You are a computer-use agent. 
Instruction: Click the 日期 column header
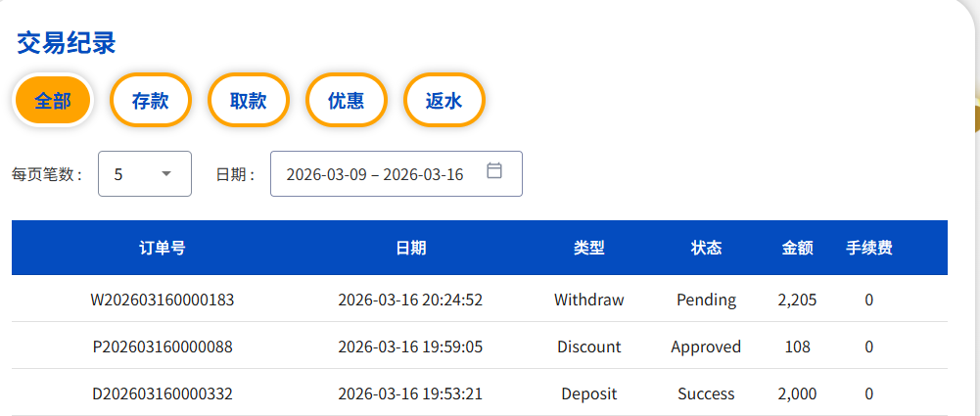pos(410,248)
